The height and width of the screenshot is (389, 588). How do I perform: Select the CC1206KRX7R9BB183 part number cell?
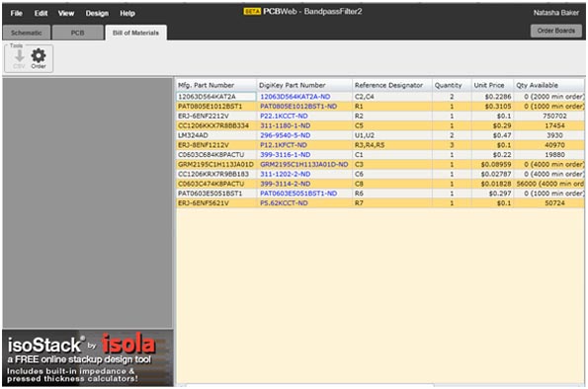(216, 175)
